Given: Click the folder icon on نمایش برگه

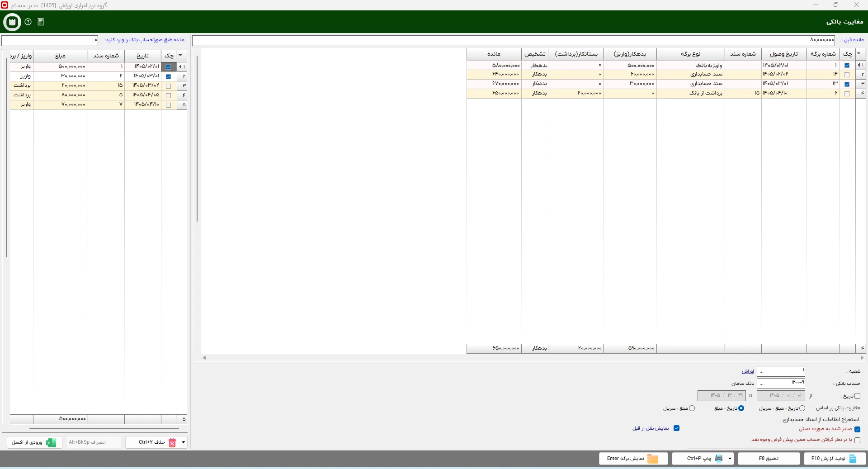Looking at the screenshot, I should [653, 459].
